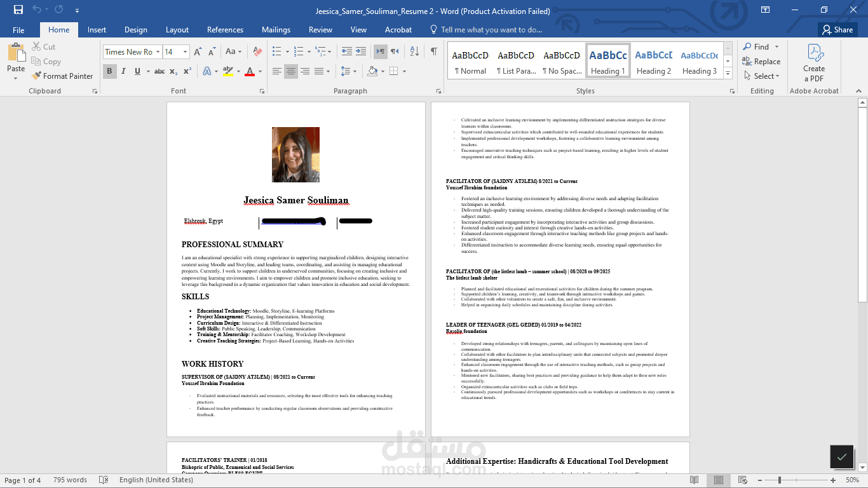Screen dimensions: 868x488
Task: Open the font color red swatch dropdown
Action: point(261,71)
